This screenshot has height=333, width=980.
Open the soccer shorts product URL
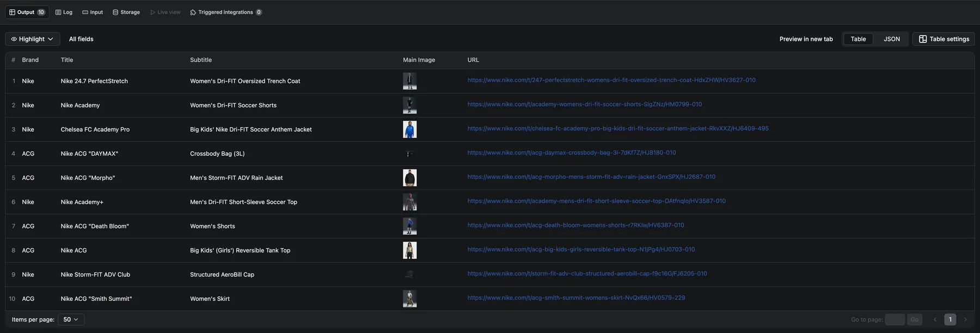click(x=585, y=104)
